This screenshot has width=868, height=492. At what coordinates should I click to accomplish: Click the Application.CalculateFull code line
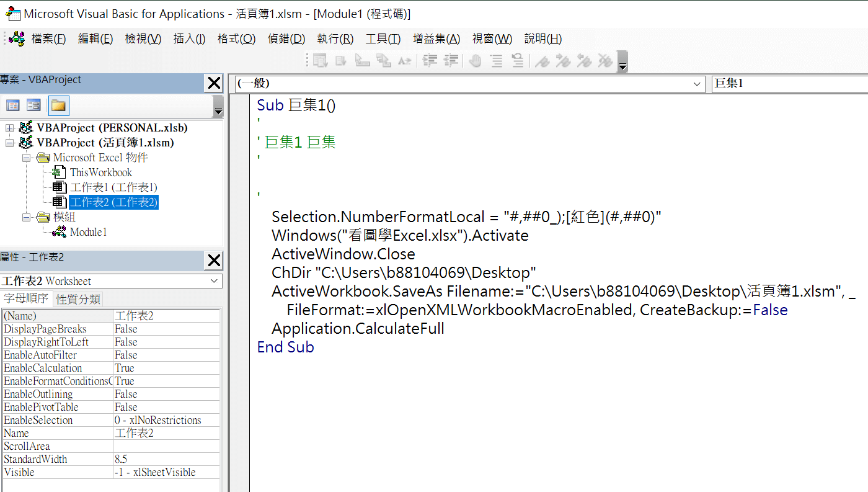coord(358,328)
